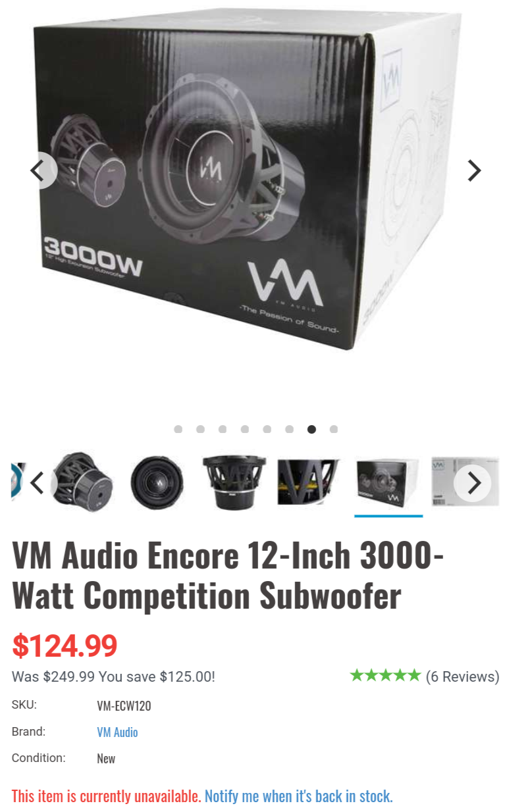Open the subwoofer front cone thumbnail

pos(157,482)
